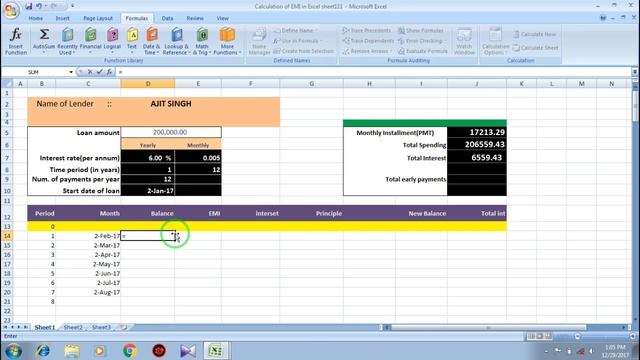Switch to Sheet3 tab
The height and width of the screenshot is (360, 640).
pyautogui.click(x=101, y=327)
